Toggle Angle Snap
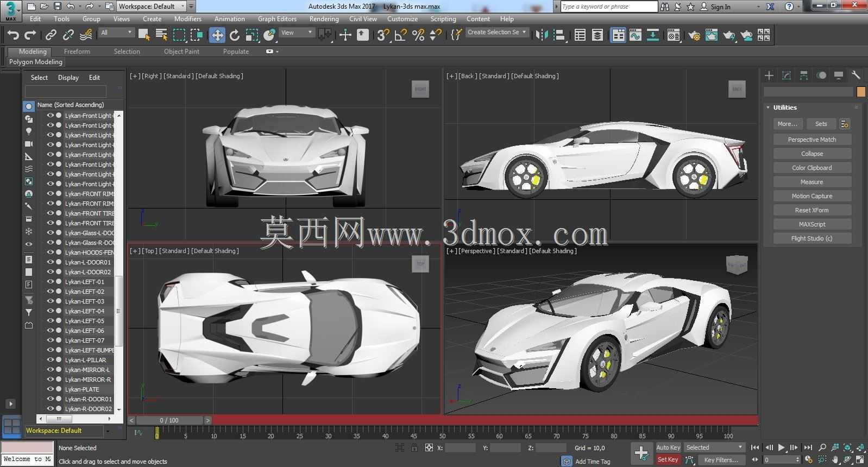868x467 pixels. coord(401,35)
